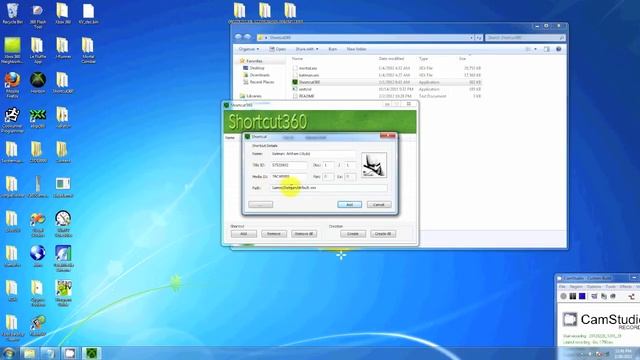Viewport: 640px width, 360px height.
Task: Select the batman.xex file row
Action: [387, 75]
